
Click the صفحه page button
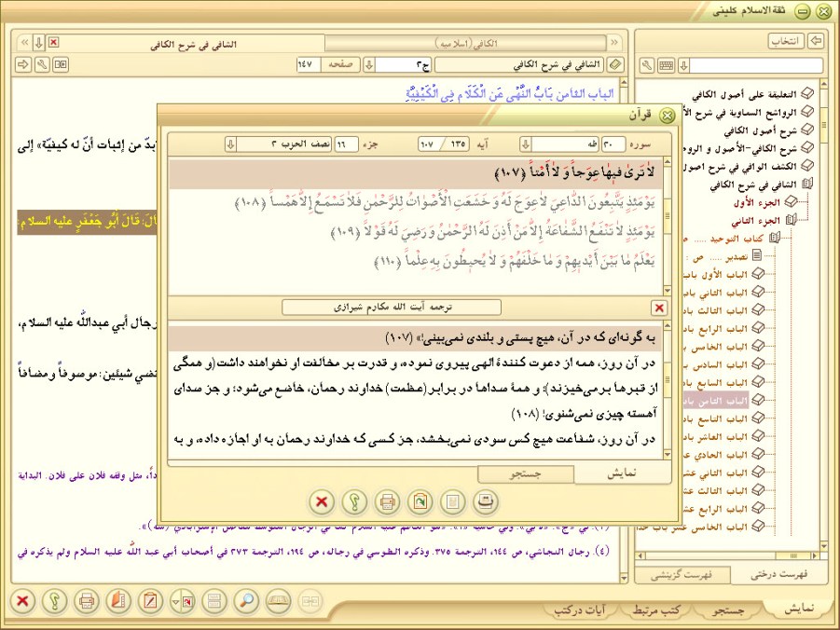coord(340,64)
